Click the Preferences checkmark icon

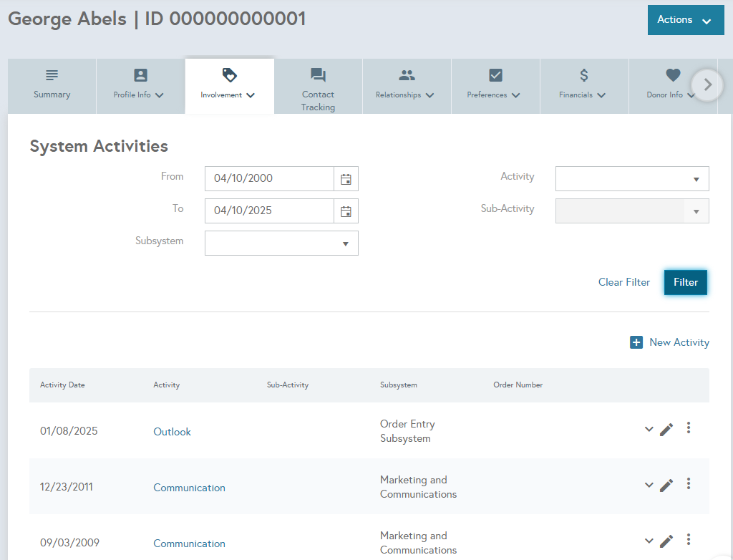[x=495, y=75]
